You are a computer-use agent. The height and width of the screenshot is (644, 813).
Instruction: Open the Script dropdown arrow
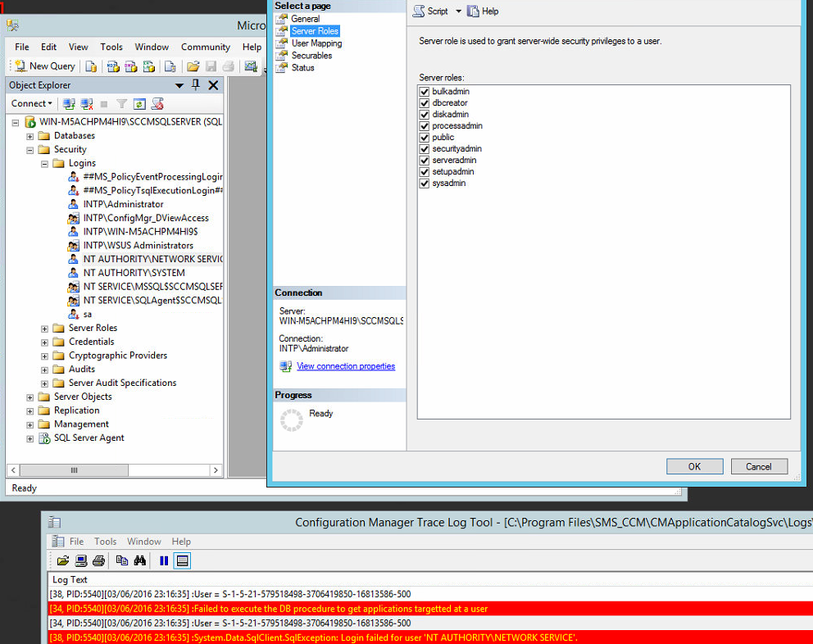[458, 11]
